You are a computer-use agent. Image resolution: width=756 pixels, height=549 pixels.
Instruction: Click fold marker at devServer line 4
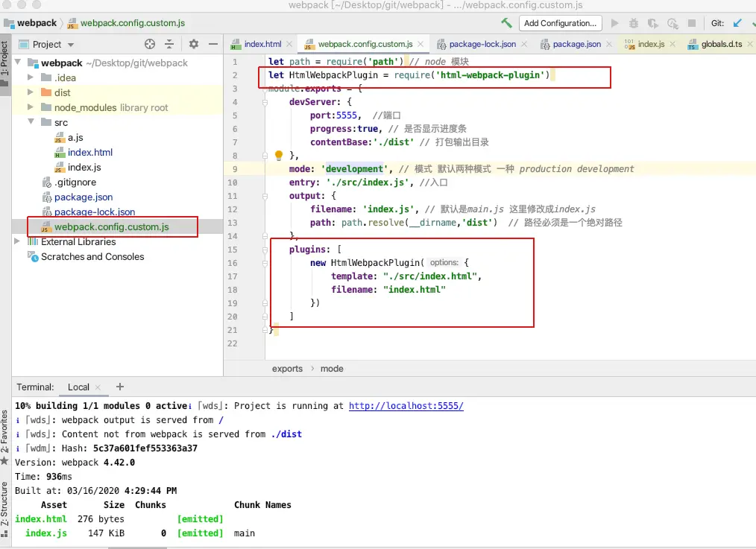tap(265, 102)
